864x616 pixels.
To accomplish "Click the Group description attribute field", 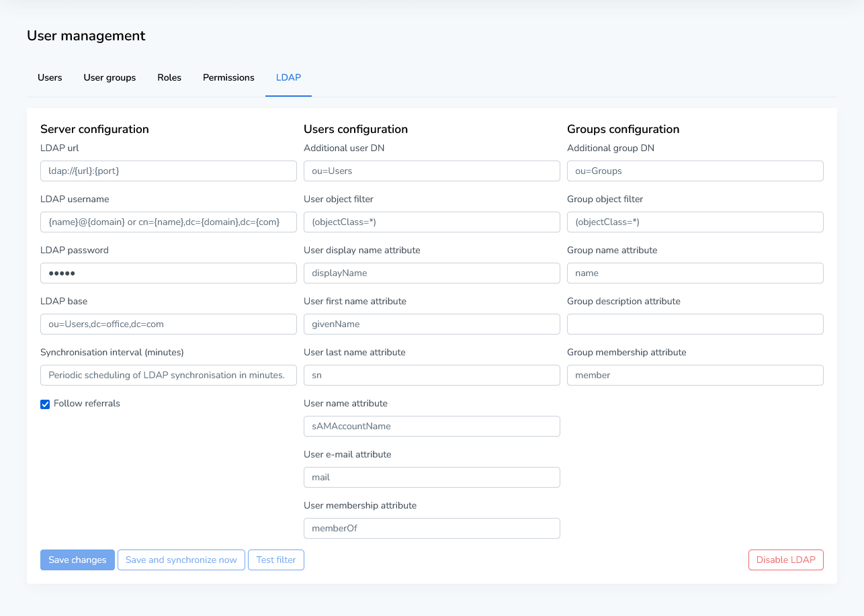I will pos(695,324).
